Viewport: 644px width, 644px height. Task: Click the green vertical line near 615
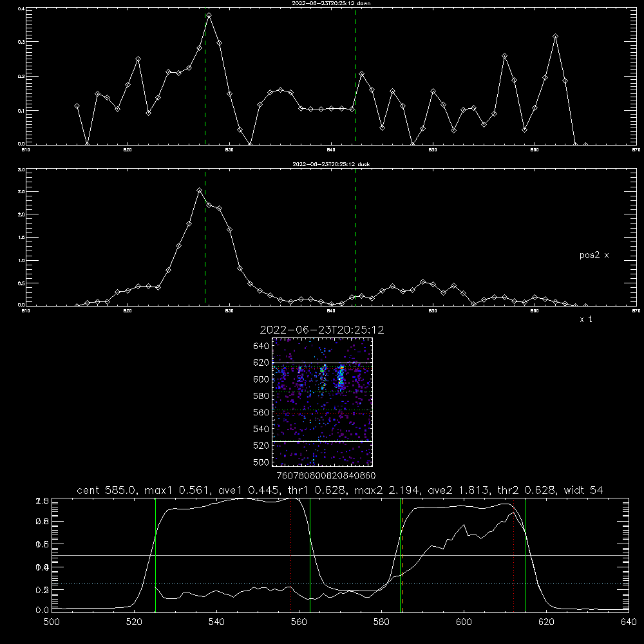[526, 554]
